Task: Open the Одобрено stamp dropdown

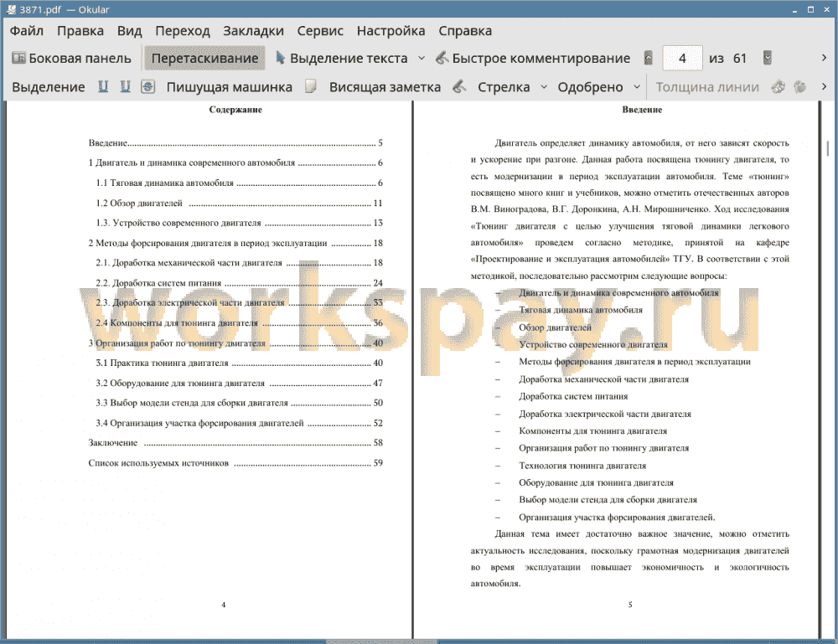Action: point(637,87)
